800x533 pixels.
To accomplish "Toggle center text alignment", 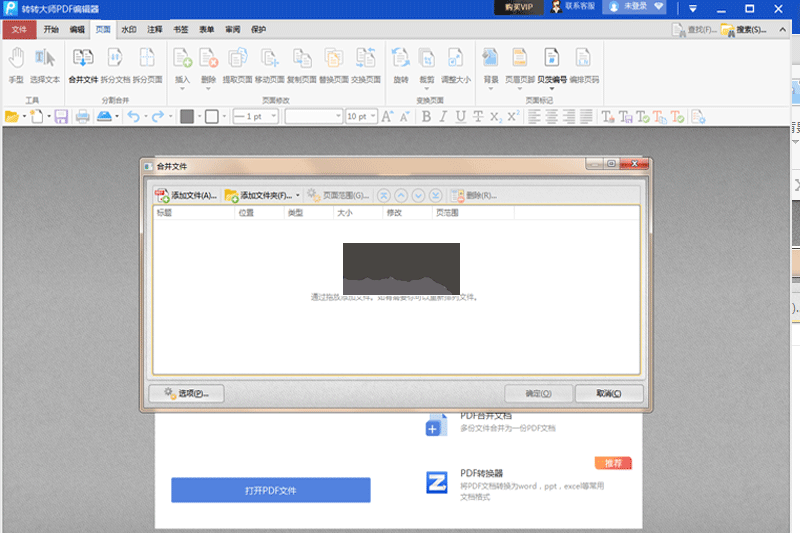I will point(552,117).
